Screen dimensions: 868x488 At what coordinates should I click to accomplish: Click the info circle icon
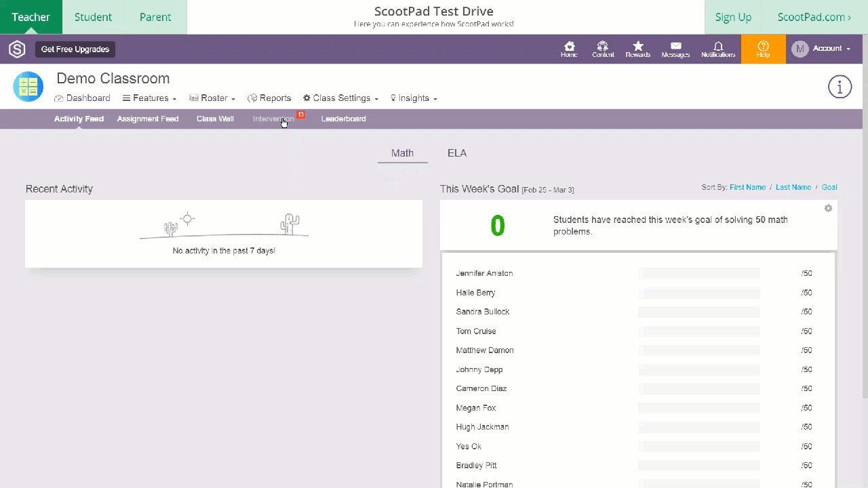click(840, 87)
